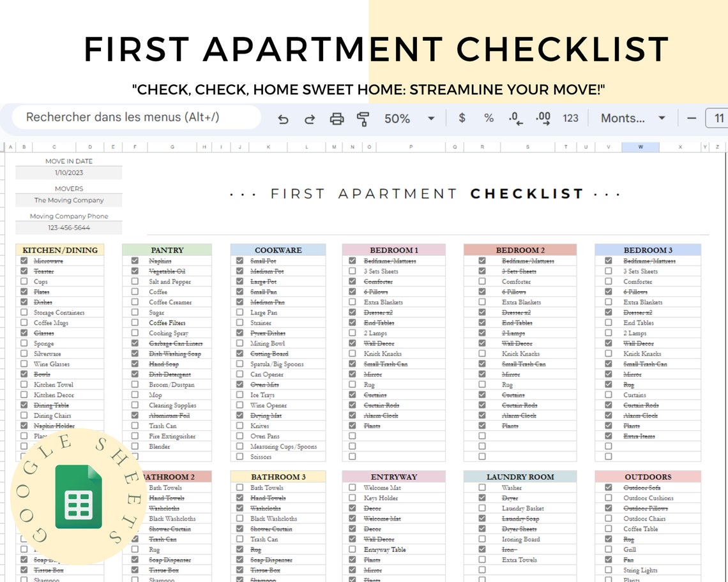The width and height of the screenshot is (728, 582).
Task: Toggle the Welcome Mat checkbox in ENTRYWAY
Action: point(353,488)
